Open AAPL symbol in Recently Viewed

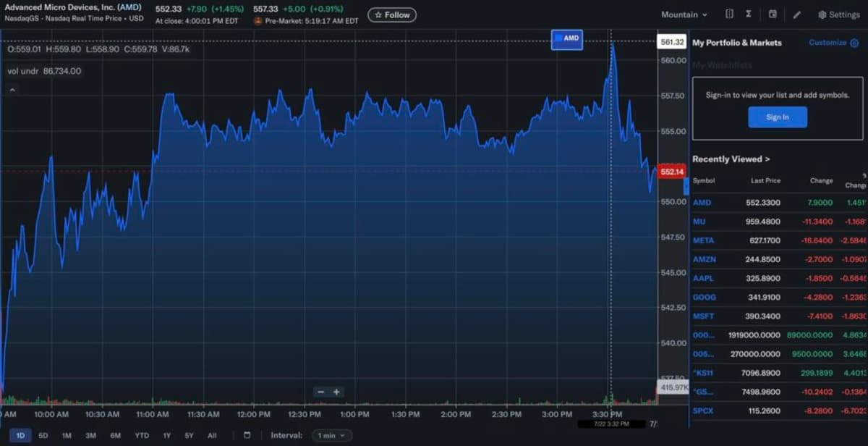[x=703, y=278]
